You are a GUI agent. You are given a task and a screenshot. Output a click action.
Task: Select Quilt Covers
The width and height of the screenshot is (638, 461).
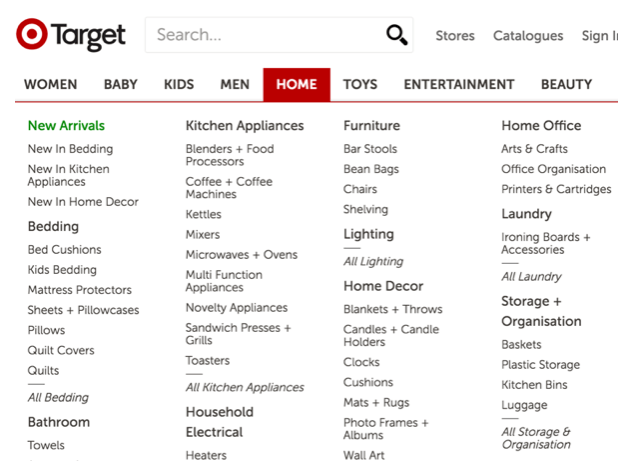[x=61, y=350]
